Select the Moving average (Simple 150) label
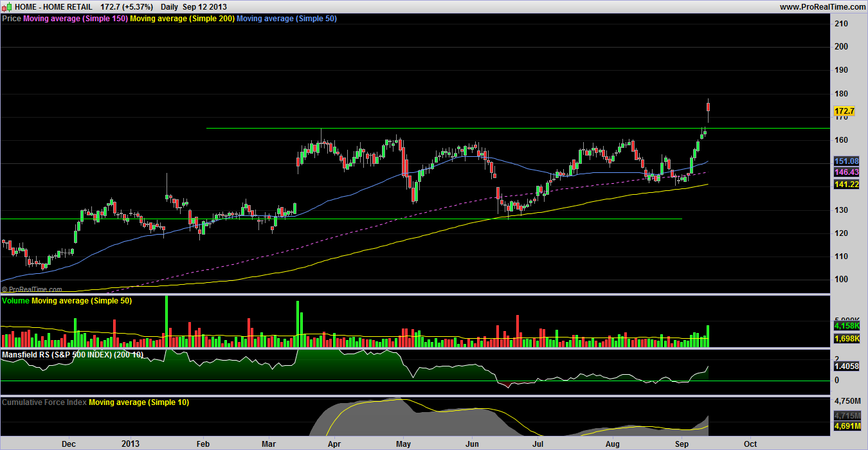Viewport: 868px width, 450px height. pos(75,19)
